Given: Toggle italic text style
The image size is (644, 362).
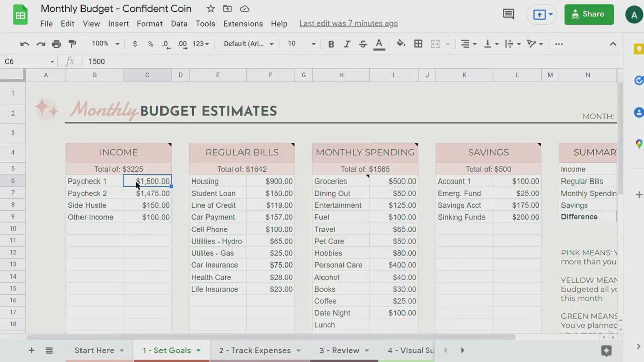Looking at the screenshot, I should tap(347, 44).
